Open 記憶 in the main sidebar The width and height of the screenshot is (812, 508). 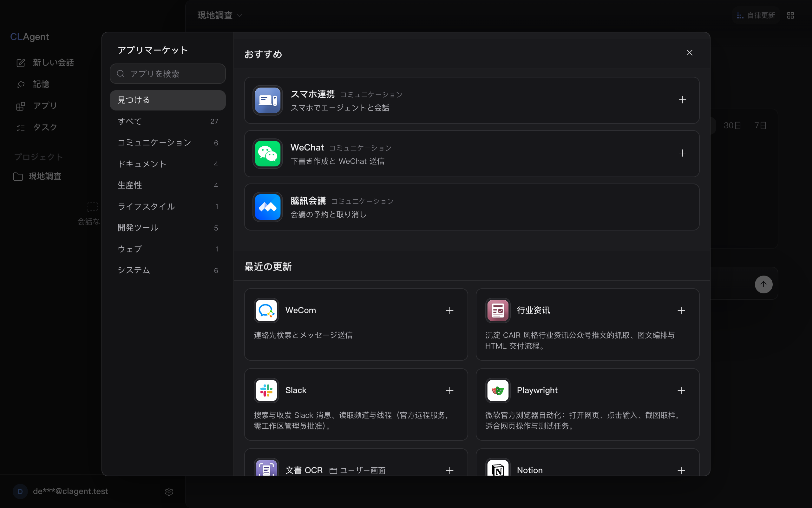[33, 84]
